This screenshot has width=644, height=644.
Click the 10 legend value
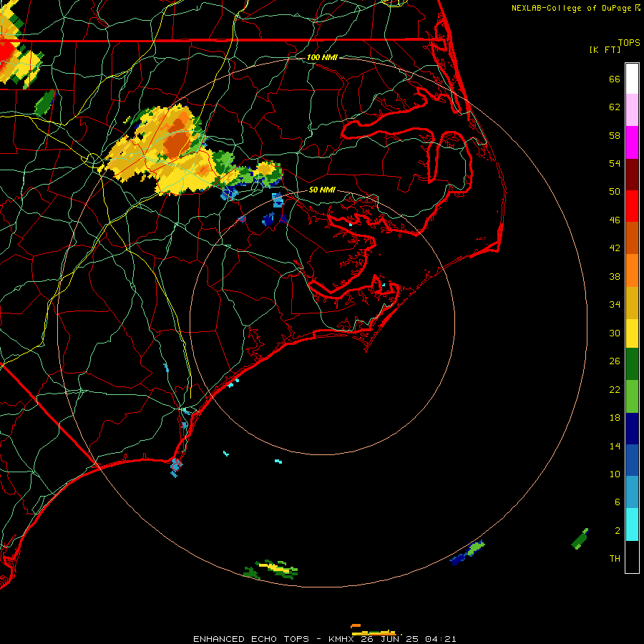click(615, 474)
